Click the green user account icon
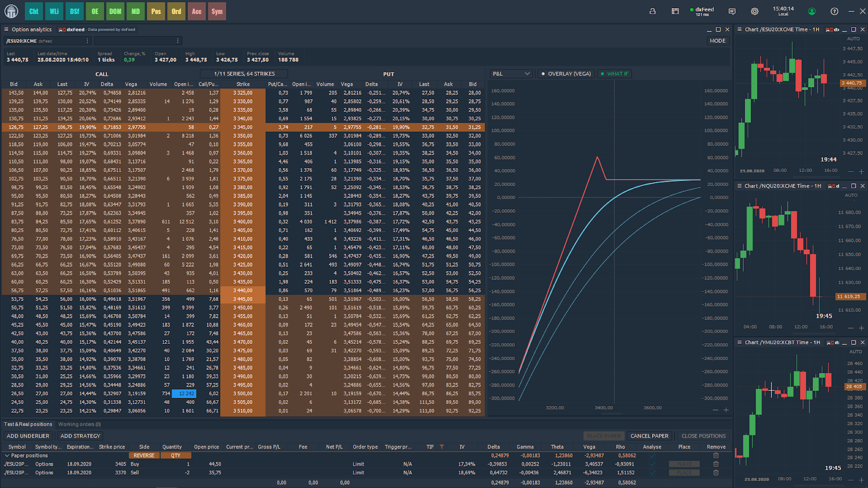The image size is (868, 488). [x=812, y=11]
